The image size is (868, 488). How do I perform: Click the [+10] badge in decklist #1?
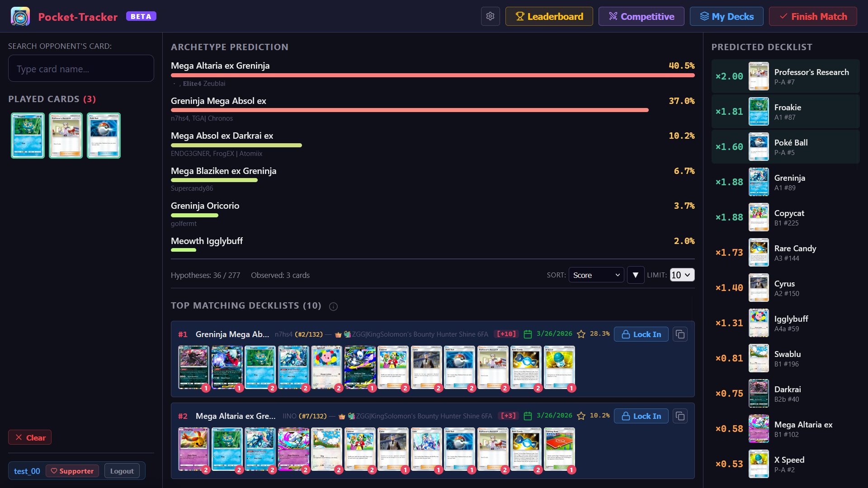506,334
